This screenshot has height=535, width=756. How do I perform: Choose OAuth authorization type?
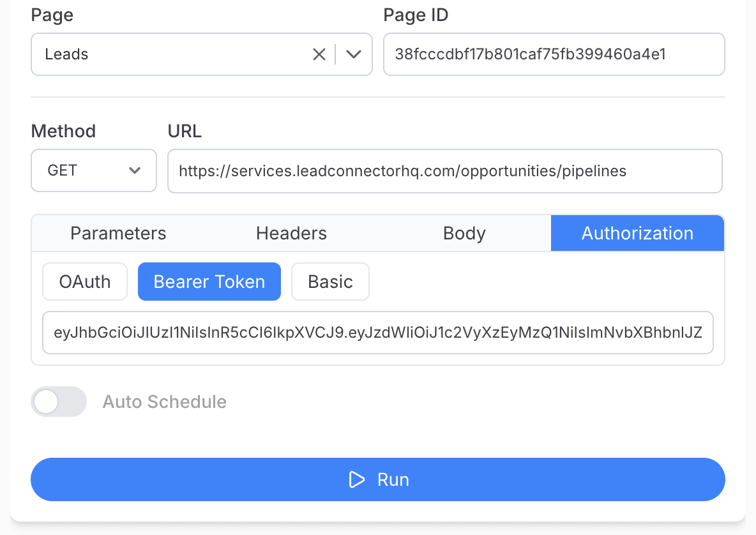[85, 282]
